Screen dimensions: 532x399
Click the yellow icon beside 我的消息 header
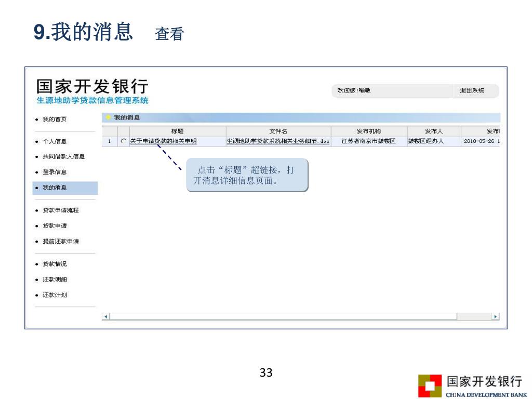109,117
